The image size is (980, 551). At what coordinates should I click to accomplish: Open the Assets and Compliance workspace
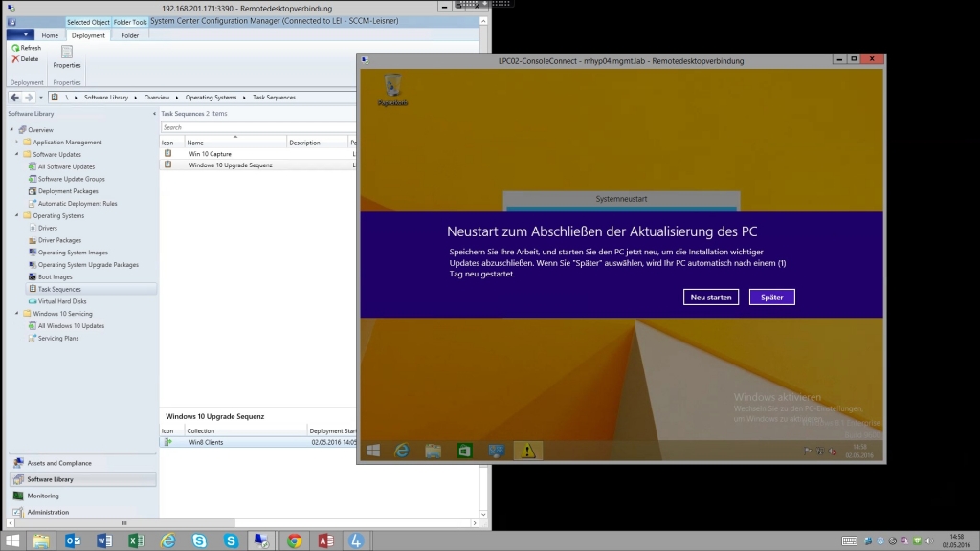(82, 463)
